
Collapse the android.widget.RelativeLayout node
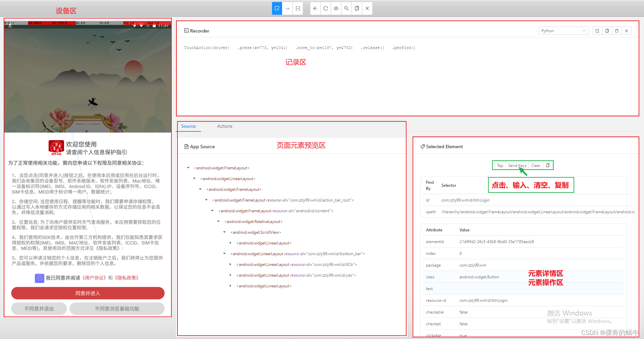click(x=218, y=221)
